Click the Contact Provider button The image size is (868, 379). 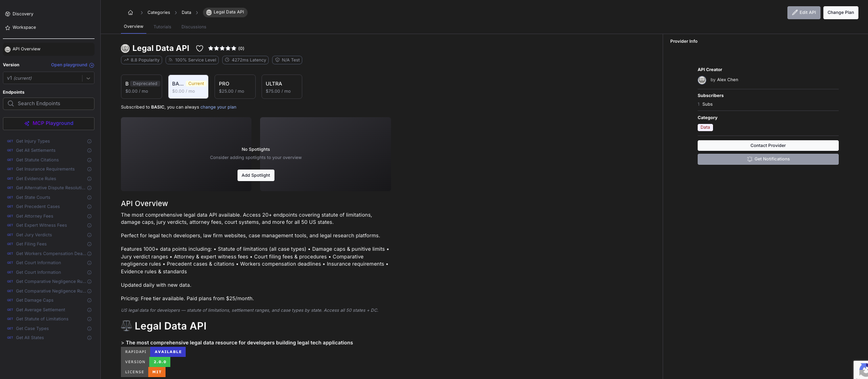(x=768, y=146)
